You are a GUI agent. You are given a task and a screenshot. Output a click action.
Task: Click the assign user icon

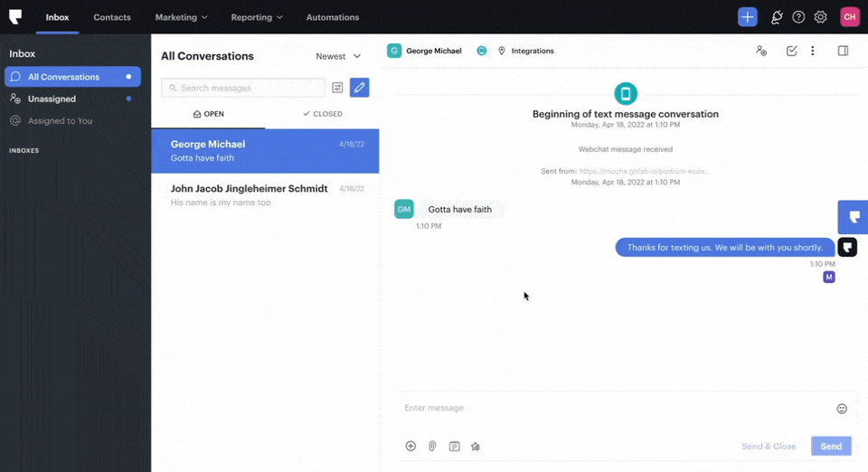[x=761, y=51]
